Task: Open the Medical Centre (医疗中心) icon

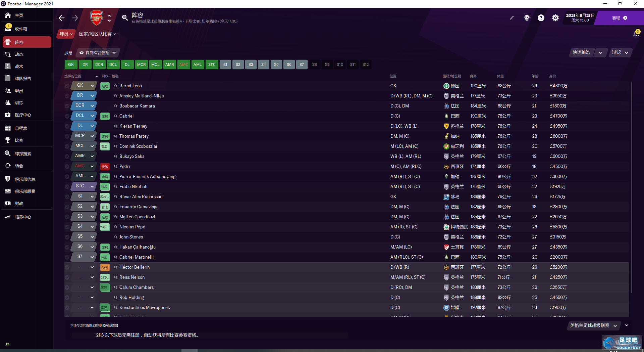Action: (x=8, y=115)
